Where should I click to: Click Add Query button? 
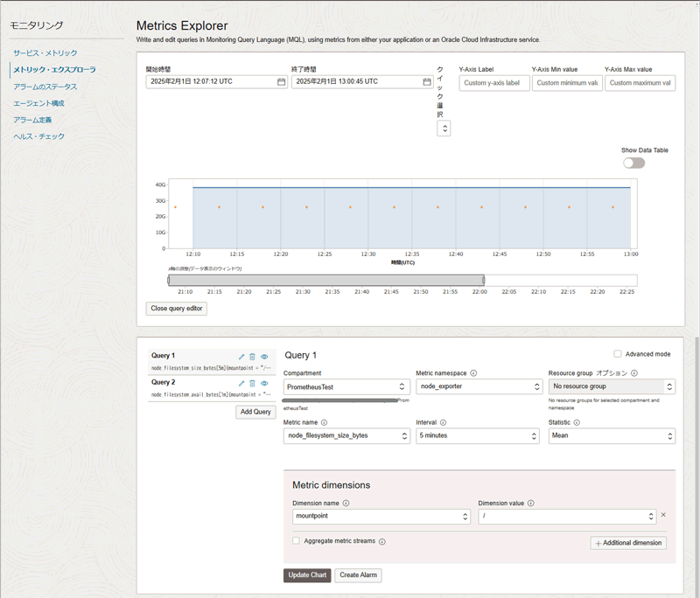coord(255,412)
